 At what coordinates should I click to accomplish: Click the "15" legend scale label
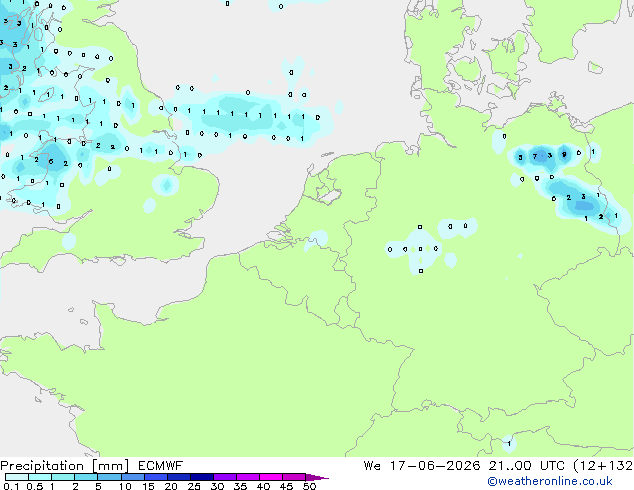pos(148,486)
